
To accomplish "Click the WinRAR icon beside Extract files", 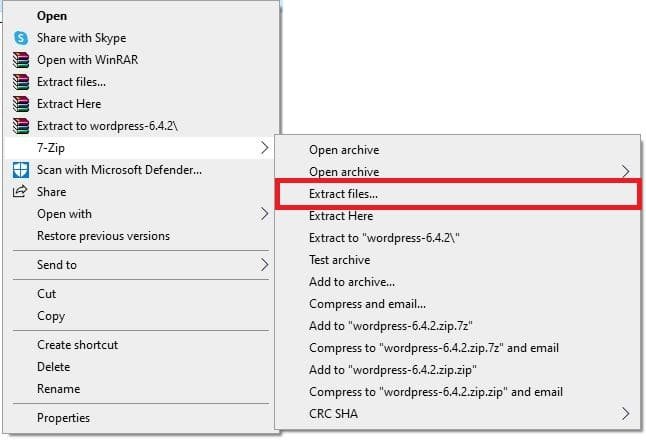I will point(20,82).
